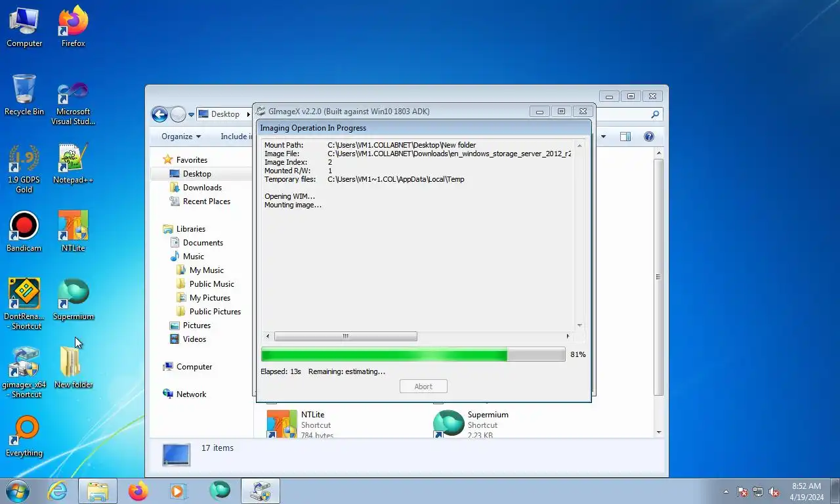Image resolution: width=840 pixels, height=504 pixels.
Task: Launch Firefox from the desktop
Action: 73,28
